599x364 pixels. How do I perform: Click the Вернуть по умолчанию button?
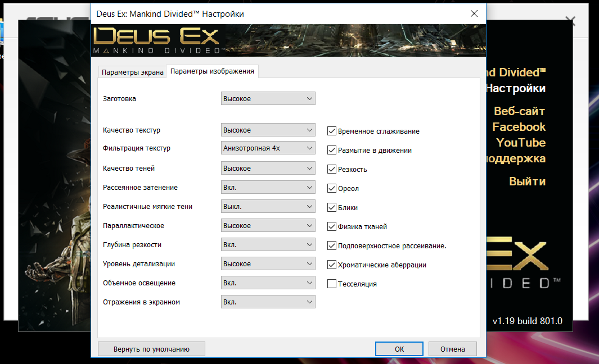pos(151,349)
